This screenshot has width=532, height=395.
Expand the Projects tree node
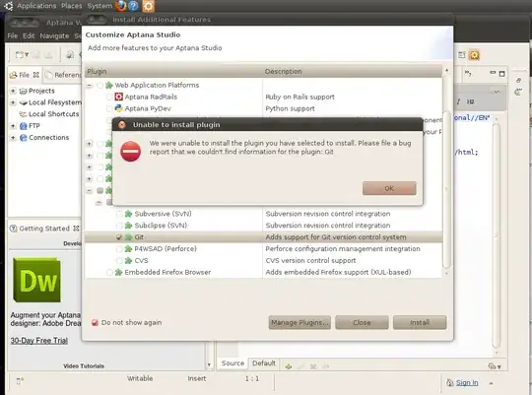click(x=13, y=91)
